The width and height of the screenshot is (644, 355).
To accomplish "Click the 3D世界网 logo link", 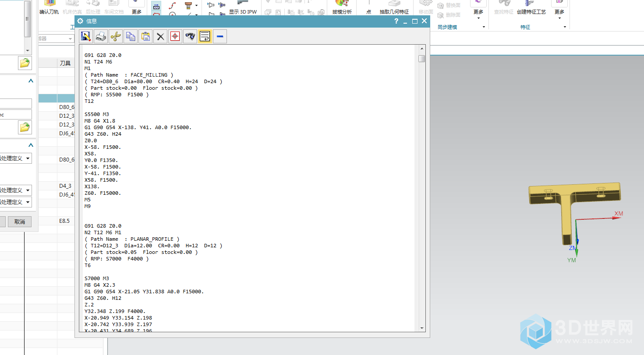I will pos(577,330).
